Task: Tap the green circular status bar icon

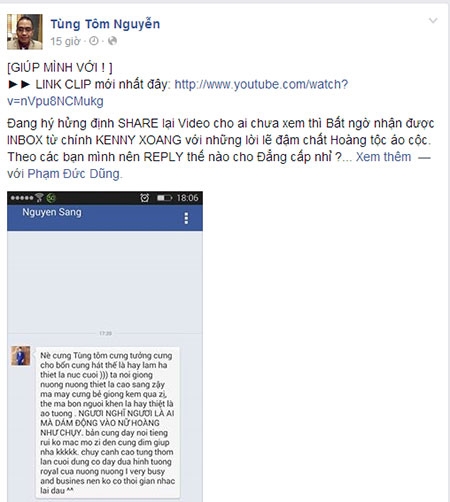Action: tap(51, 198)
